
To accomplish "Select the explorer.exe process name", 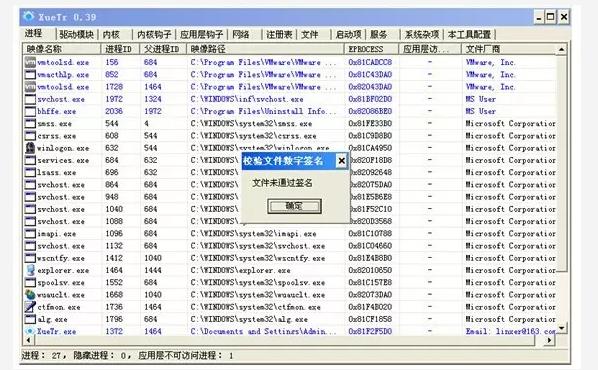I will pos(63,270).
